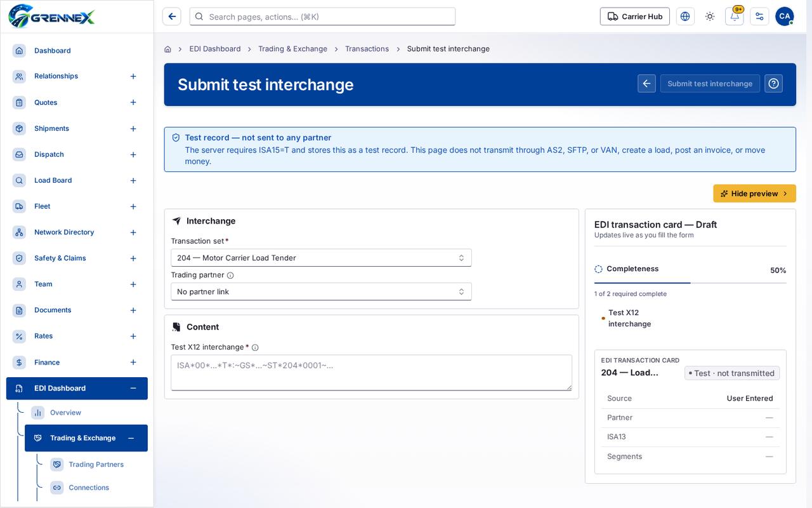Click the Overview chart icon
The image size is (812, 508).
(x=38, y=413)
